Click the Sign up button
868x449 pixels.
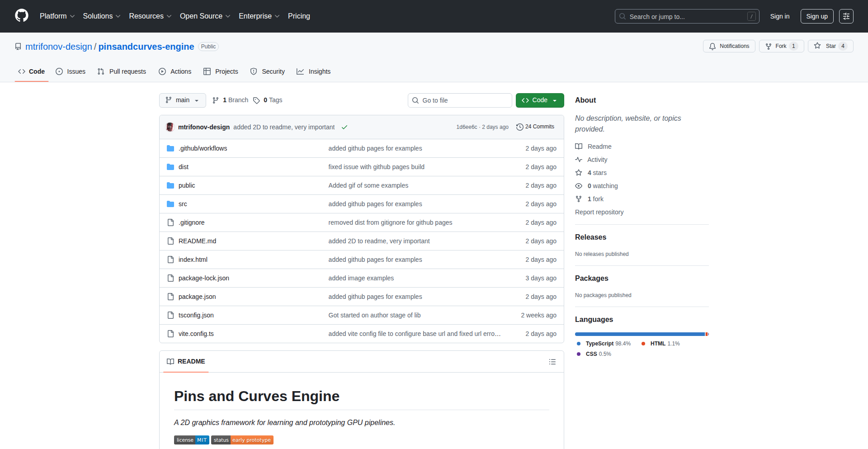pyautogui.click(x=816, y=16)
